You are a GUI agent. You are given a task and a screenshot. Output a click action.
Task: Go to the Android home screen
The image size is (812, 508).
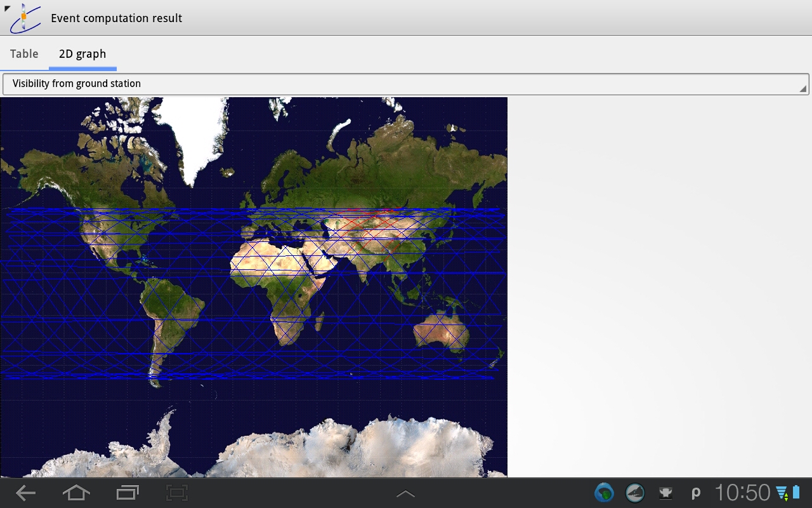click(x=76, y=493)
